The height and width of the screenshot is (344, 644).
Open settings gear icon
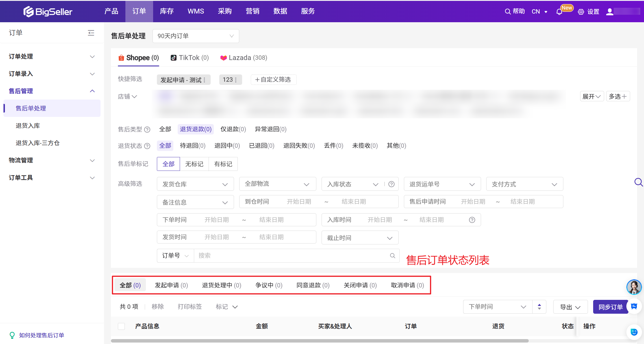click(x=581, y=12)
